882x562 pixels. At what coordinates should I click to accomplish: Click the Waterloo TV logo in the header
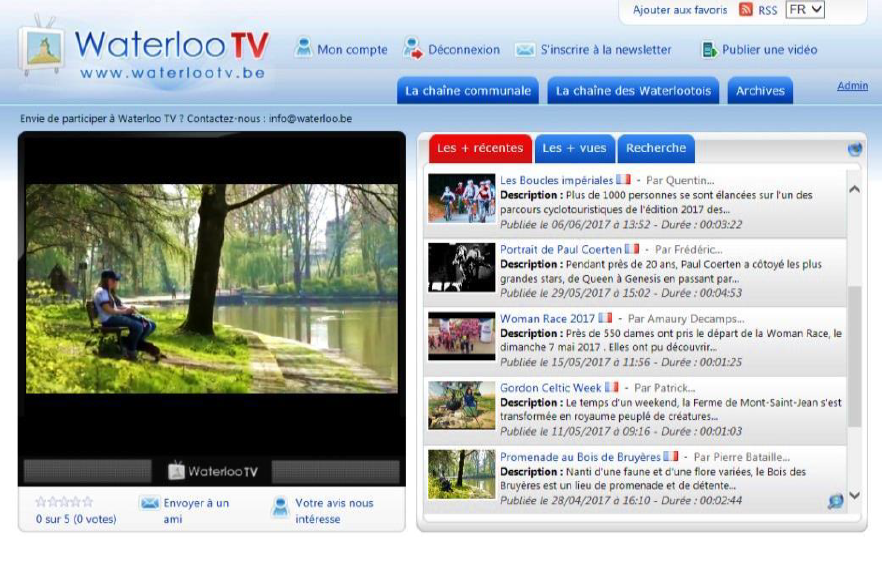[x=145, y=50]
